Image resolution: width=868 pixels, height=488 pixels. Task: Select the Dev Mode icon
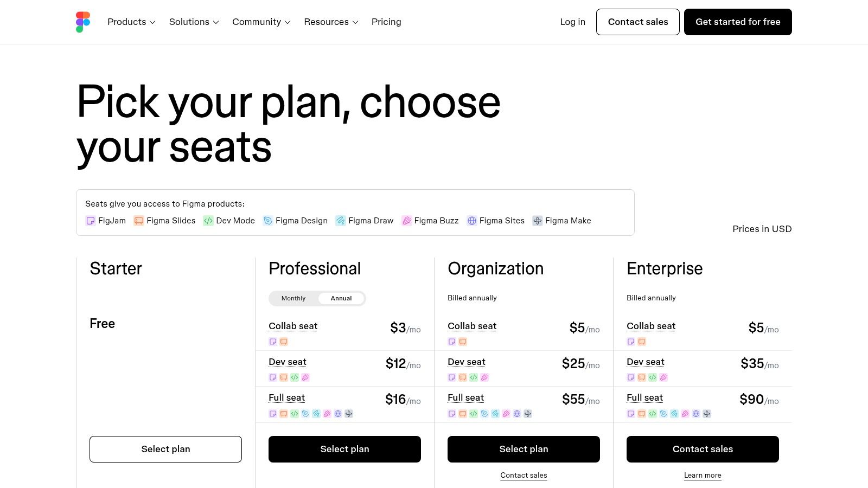pyautogui.click(x=208, y=221)
